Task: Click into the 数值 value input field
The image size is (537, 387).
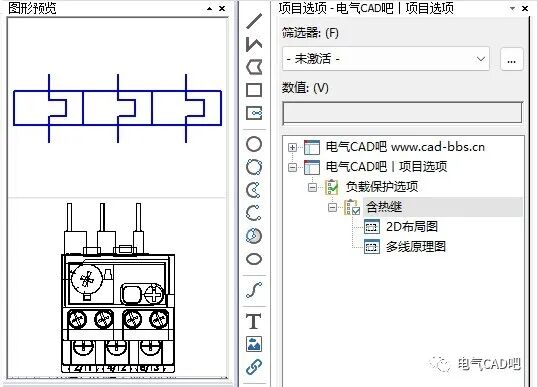Action: tap(402, 113)
